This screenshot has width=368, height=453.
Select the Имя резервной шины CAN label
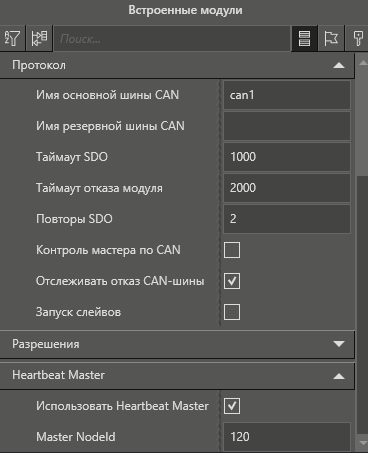coord(110,126)
